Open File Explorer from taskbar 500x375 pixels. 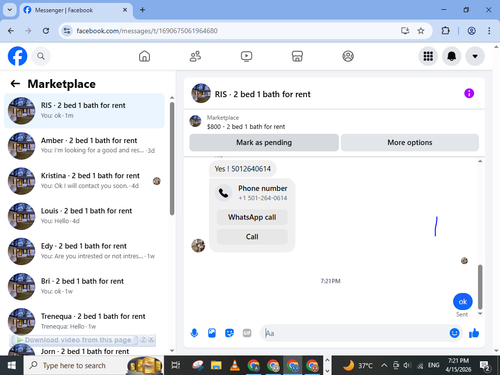(x=216, y=365)
